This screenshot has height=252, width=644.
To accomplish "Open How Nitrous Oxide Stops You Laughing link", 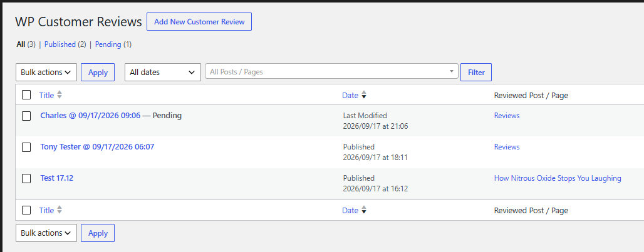I will [558, 178].
